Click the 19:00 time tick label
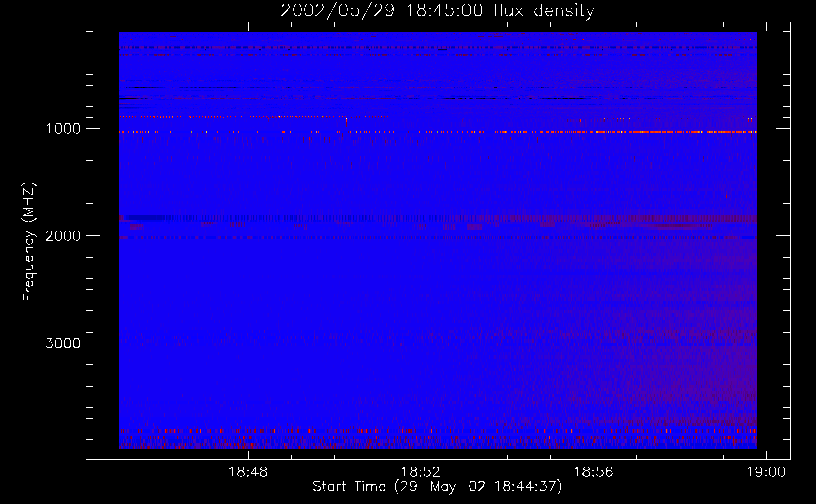 point(766,472)
